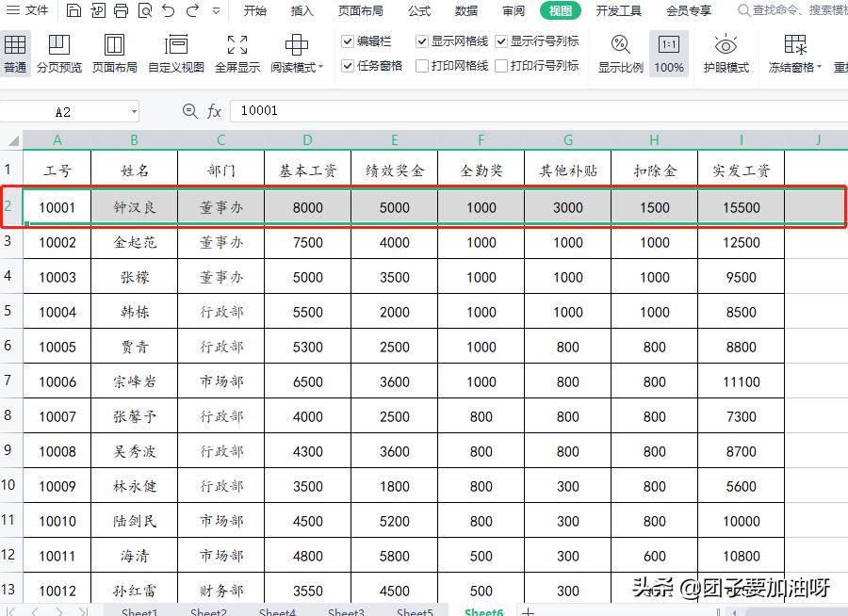The image size is (848, 616).
Task: Uncheck 显示行号列标 headings checkbox
Action: tap(503, 41)
